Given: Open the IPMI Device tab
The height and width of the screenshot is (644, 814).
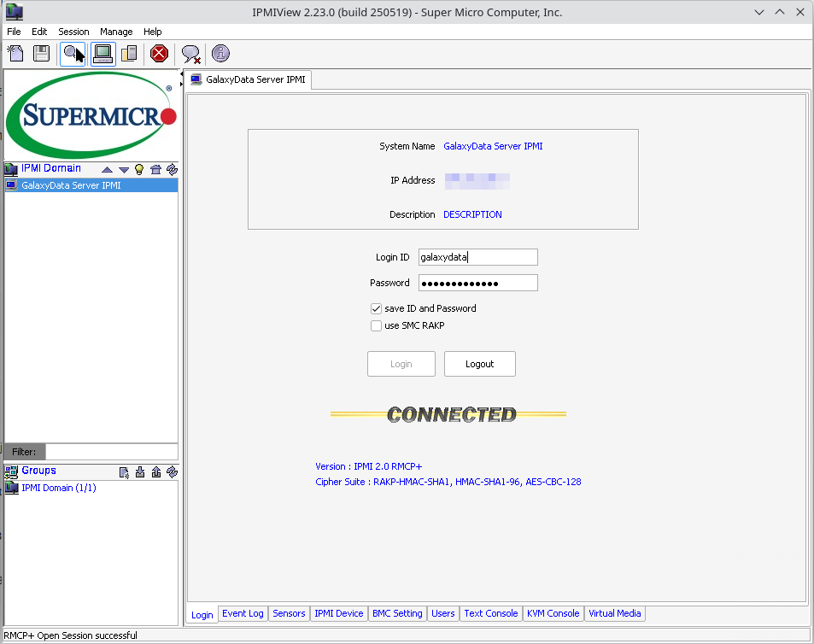Looking at the screenshot, I should 339,613.
